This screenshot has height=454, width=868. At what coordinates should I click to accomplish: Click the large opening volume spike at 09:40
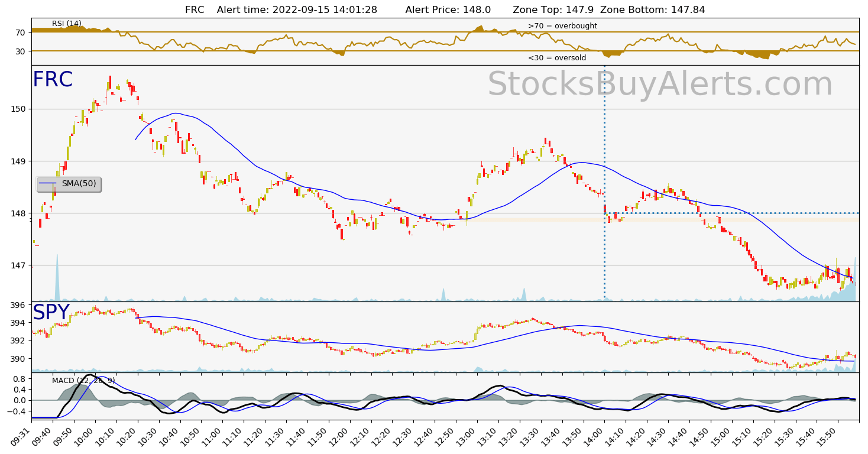tap(57, 278)
